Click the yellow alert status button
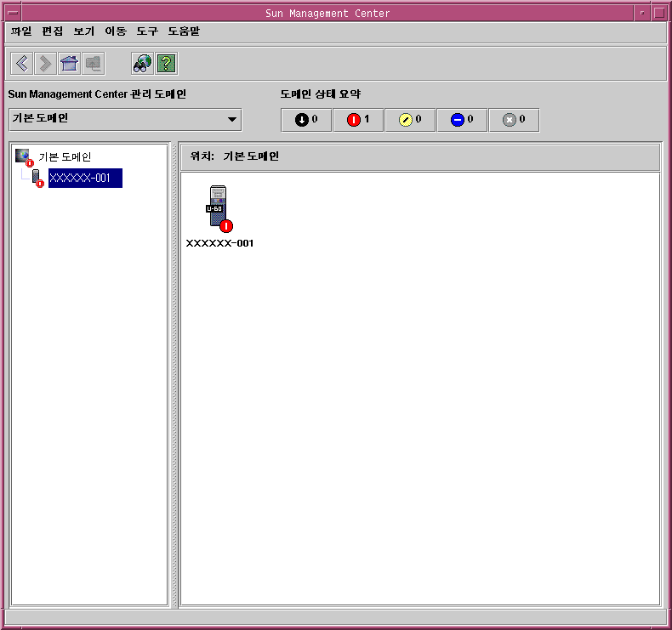Viewport: 672px width, 630px height. coord(410,120)
